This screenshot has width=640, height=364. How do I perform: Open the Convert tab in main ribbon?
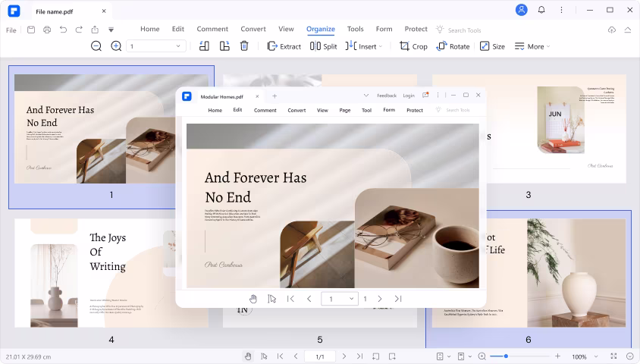pyautogui.click(x=253, y=29)
